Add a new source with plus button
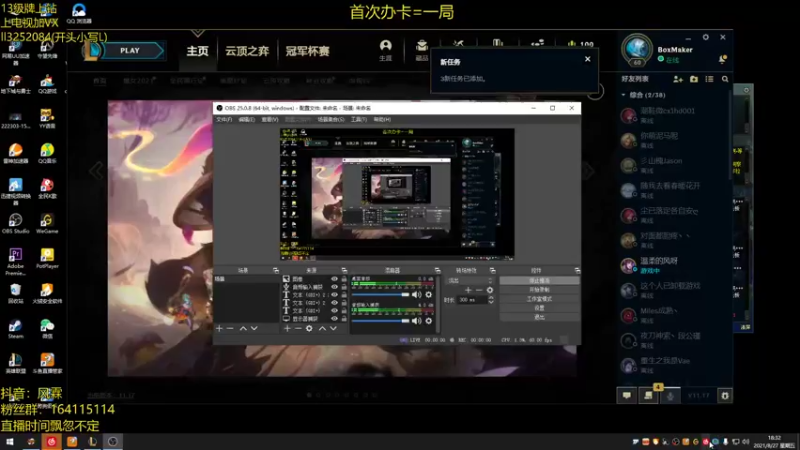 pyautogui.click(x=287, y=329)
